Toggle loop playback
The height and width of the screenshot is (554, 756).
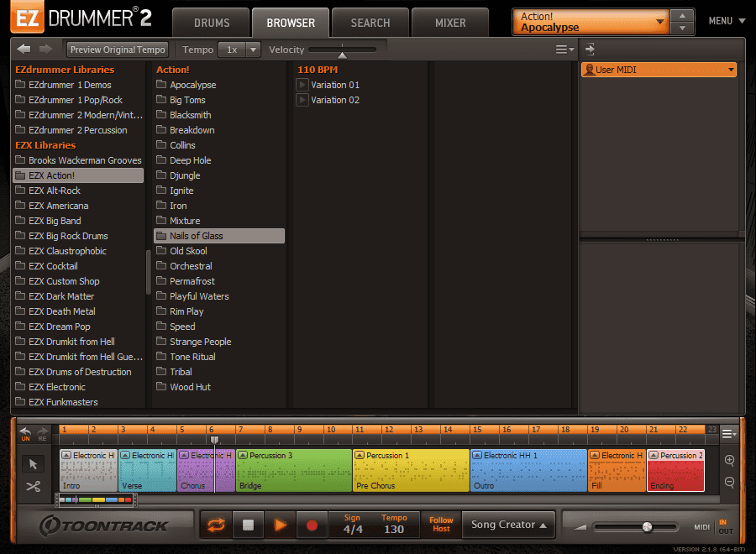point(216,525)
